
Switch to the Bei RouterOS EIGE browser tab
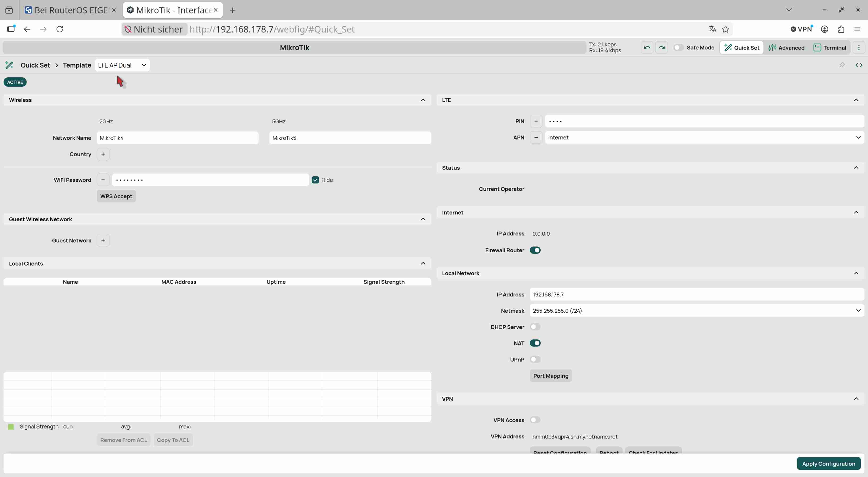coord(70,10)
